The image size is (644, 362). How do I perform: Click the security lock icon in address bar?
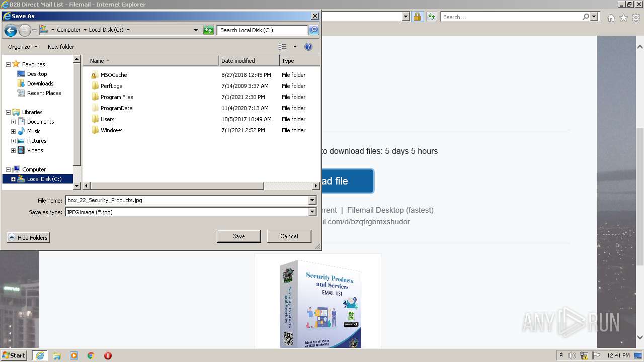click(417, 17)
